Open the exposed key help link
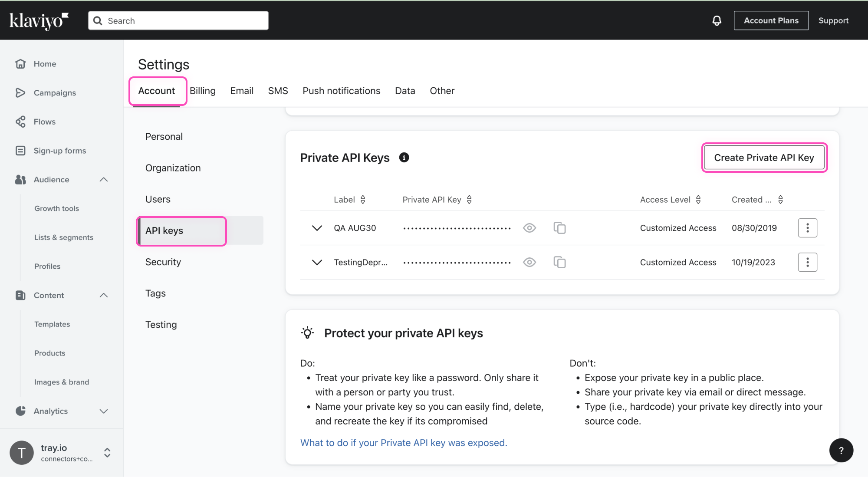The width and height of the screenshot is (868, 477). click(x=403, y=442)
